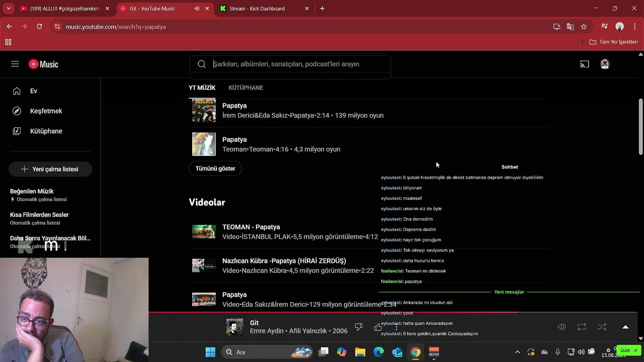Open a new Chrome tab
The height and width of the screenshot is (362, 644).
tap(322, 9)
